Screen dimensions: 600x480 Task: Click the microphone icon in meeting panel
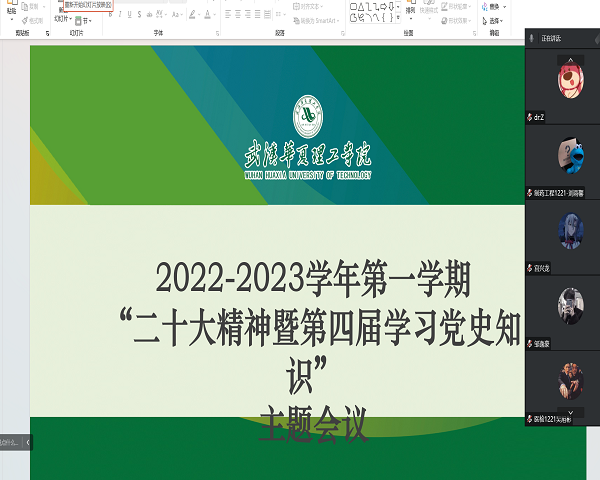point(532,38)
